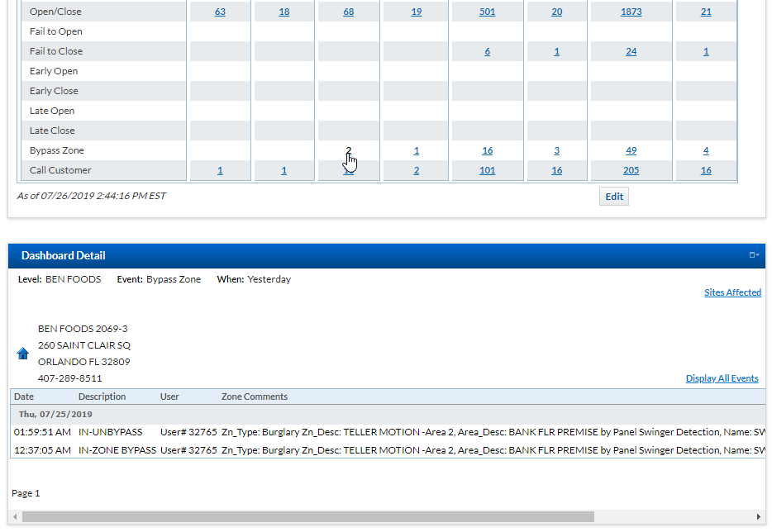The image size is (772, 532).
Task: Click the blue home icon beside BEN FOODS address
Action: point(23,354)
